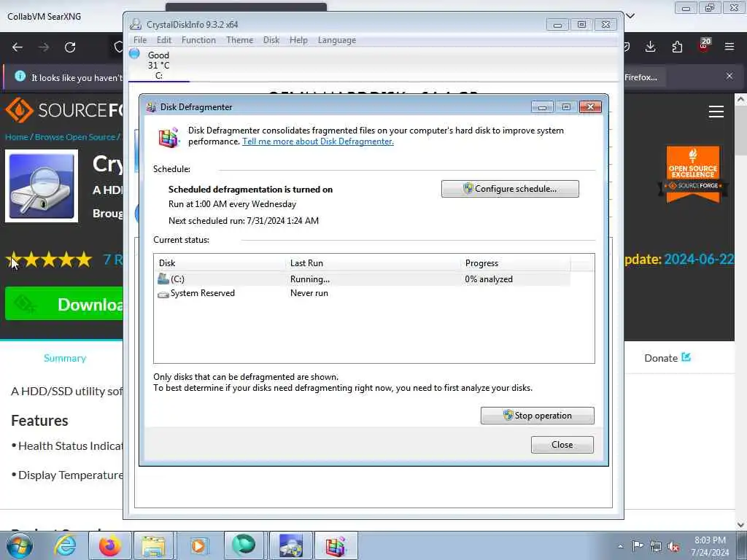Viewport: 747px width, 560px height.
Task: Show hidden system tray icons
Action: [x=620, y=546]
